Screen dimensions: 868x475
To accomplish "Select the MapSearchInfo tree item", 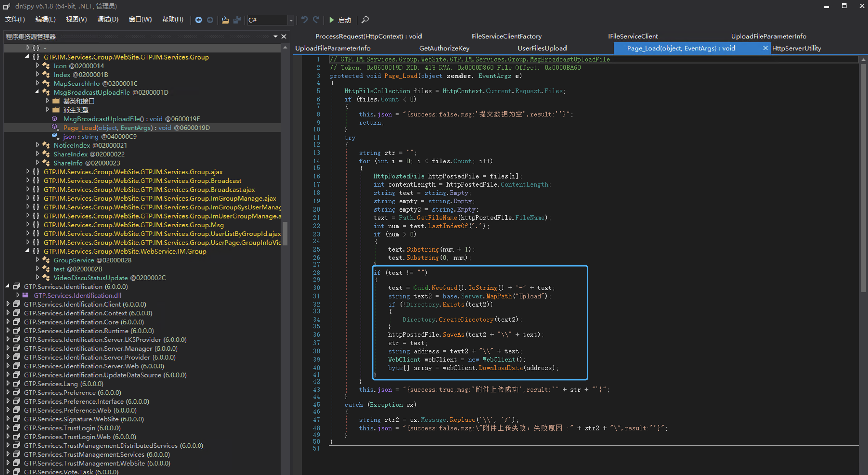I will pyautogui.click(x=96, y=84).
